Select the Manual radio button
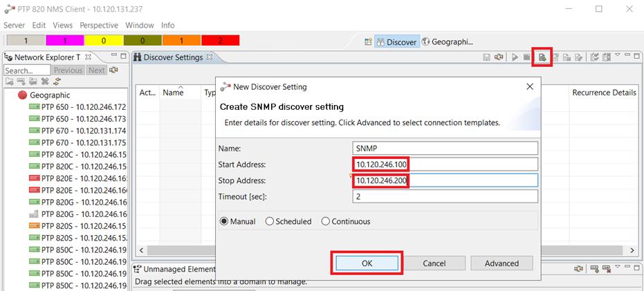Image resolution: width=644 pixels, height=291 pixels. (238, 222)
